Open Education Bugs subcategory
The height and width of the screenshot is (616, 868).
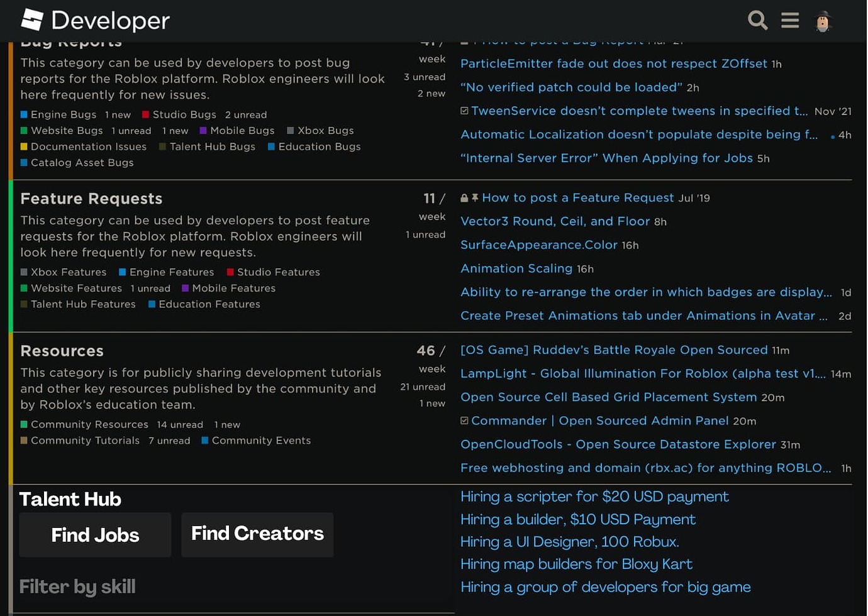pos(314,146)
